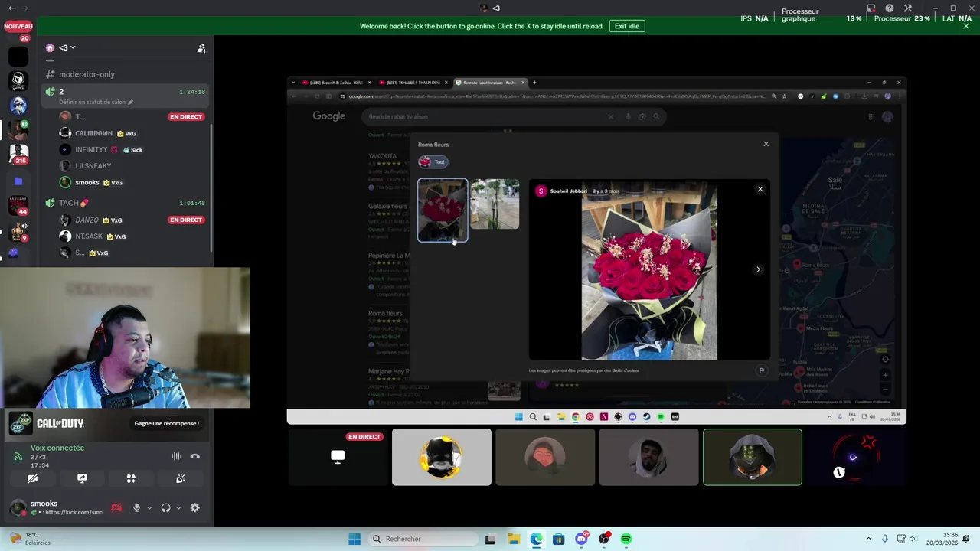Show hidden system tray icons chevron
The width and height of the screenshot is (980, 551).
tap(868, 539)
